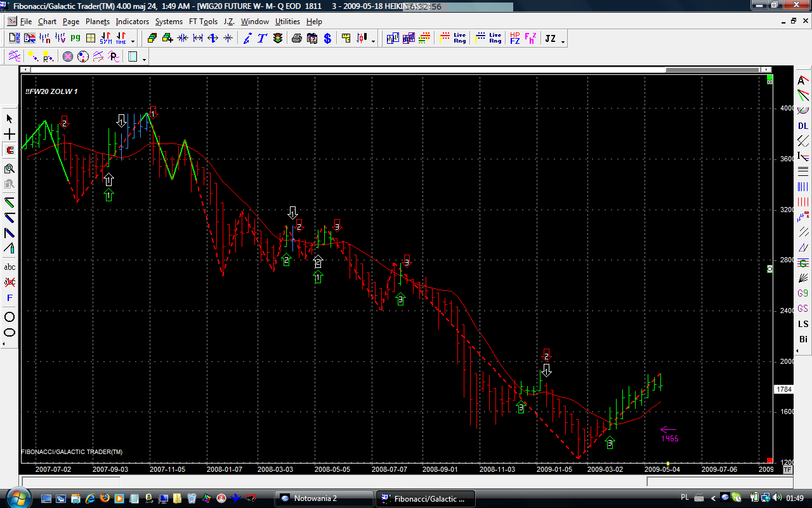Select the SYM symbol toolbar icon
The height and width of the screenshot is (508, 812).
pos(105,39)
